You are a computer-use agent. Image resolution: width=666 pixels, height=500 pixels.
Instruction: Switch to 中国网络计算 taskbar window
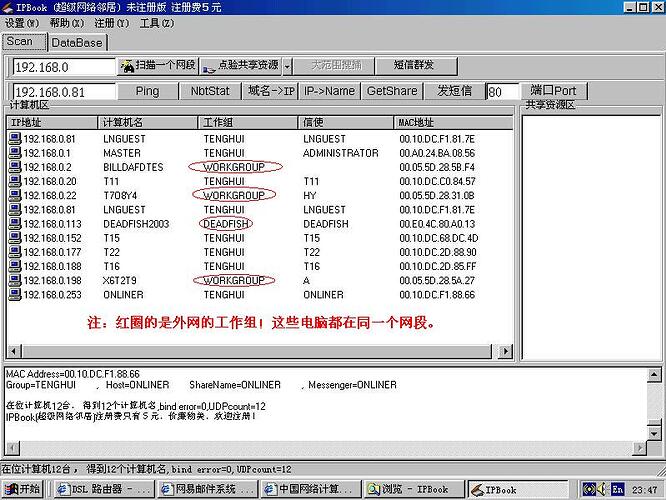point(311,489)
